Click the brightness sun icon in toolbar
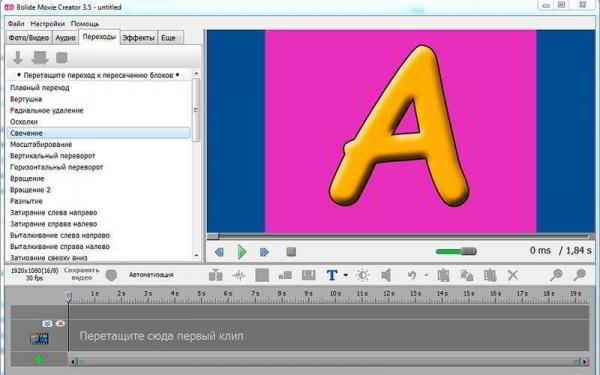The width and height of the screenshot is (600, 375). click(x=362, y=275)
